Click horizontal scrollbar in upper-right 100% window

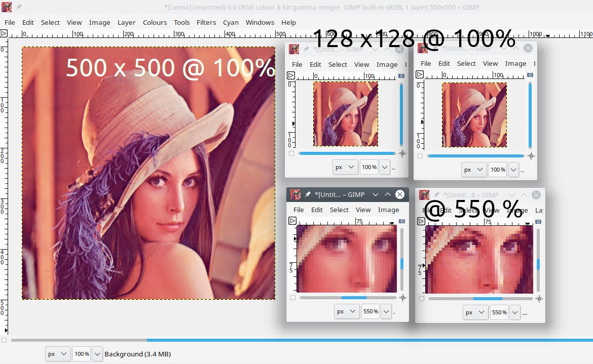point(475,155)
